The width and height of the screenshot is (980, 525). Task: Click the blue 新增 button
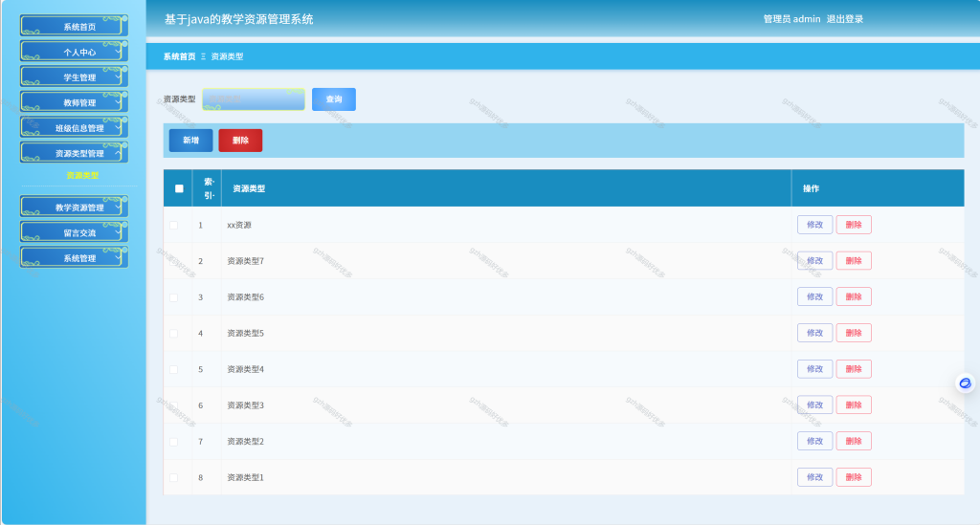point(190,141)
